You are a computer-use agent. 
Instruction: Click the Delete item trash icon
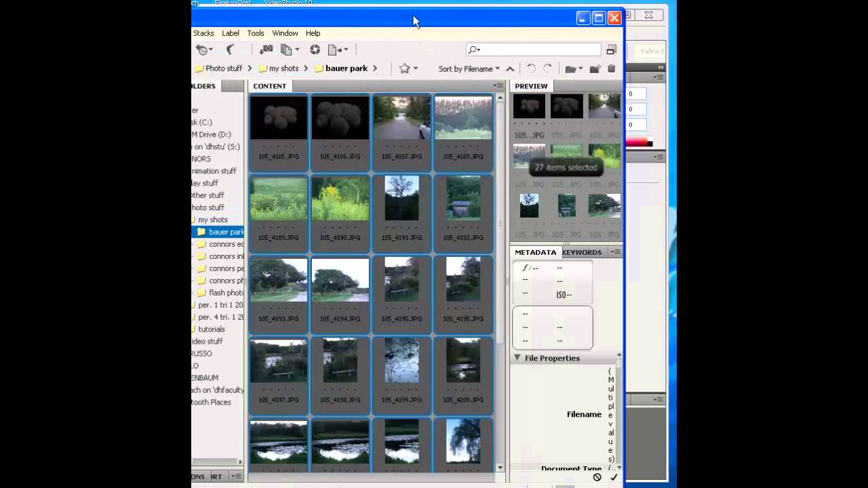click(x=612, y=68)
